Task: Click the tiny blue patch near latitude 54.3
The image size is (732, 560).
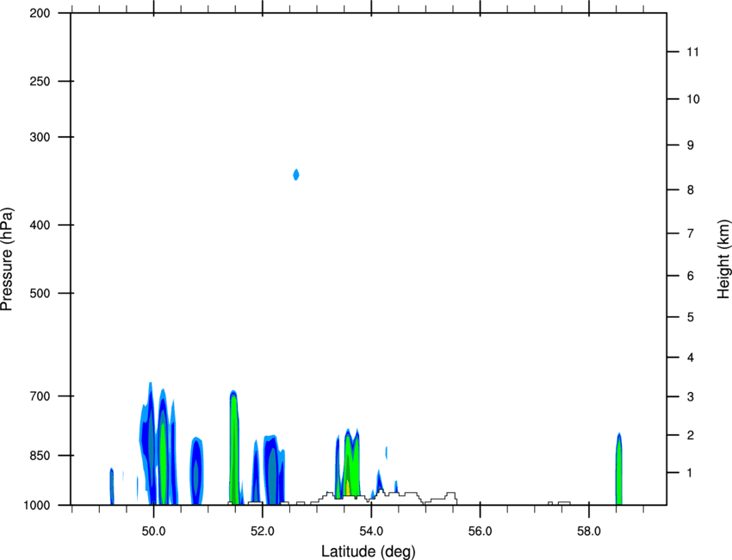Action: coord(386,452)
